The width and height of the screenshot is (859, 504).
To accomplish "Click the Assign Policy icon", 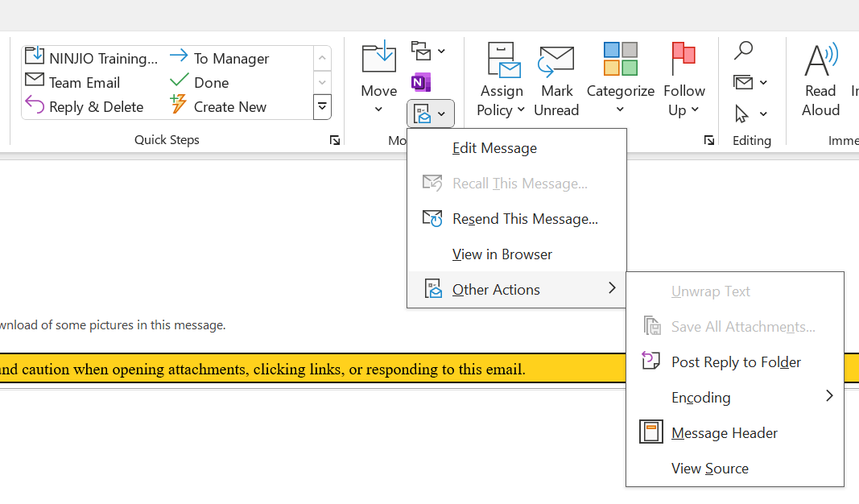I will pyautogui.click(x=502, y=61).
